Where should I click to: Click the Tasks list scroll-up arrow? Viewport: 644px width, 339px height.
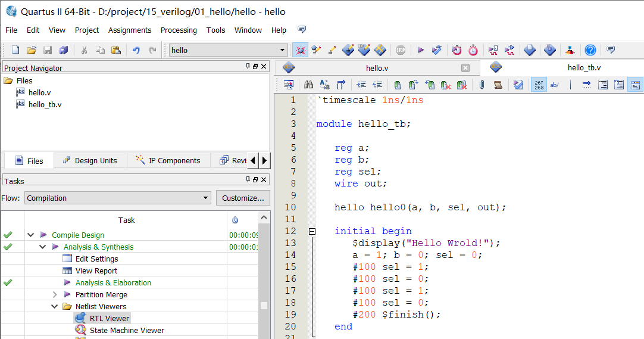coord(264,217)
